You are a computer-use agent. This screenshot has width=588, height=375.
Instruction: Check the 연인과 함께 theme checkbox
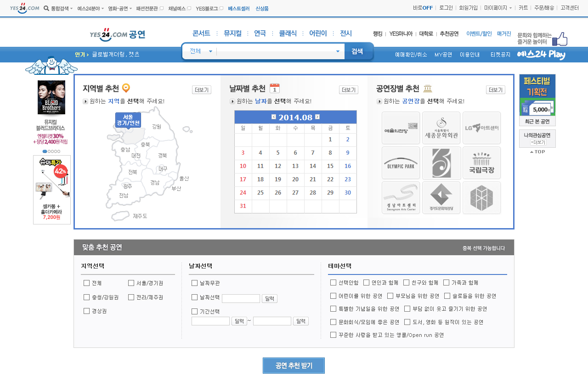[366, 282]
